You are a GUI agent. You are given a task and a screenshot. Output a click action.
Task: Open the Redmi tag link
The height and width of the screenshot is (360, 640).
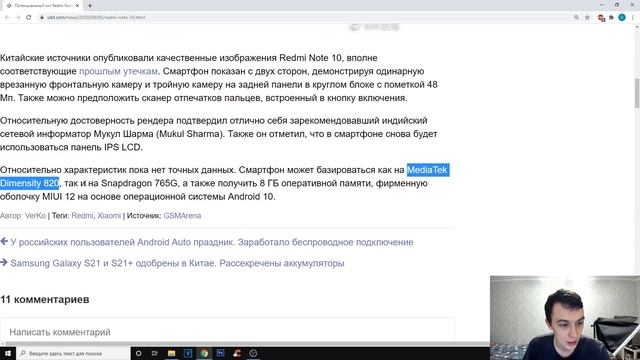click(x=82, y=216)
